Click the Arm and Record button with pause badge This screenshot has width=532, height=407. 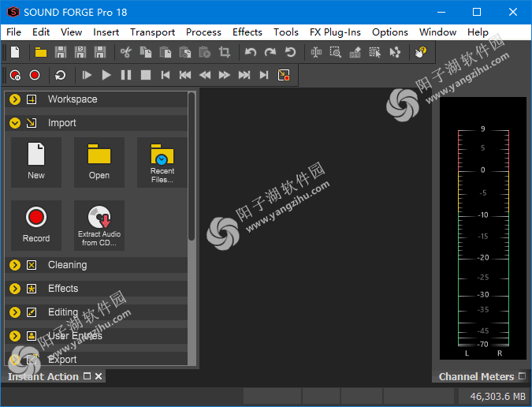pyautogui.click(x=15, y=75)
